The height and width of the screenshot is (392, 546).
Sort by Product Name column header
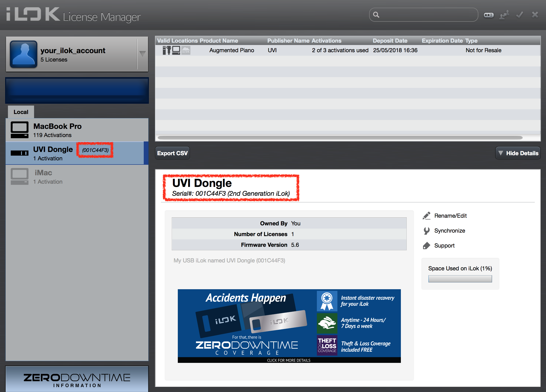(219, 41)
